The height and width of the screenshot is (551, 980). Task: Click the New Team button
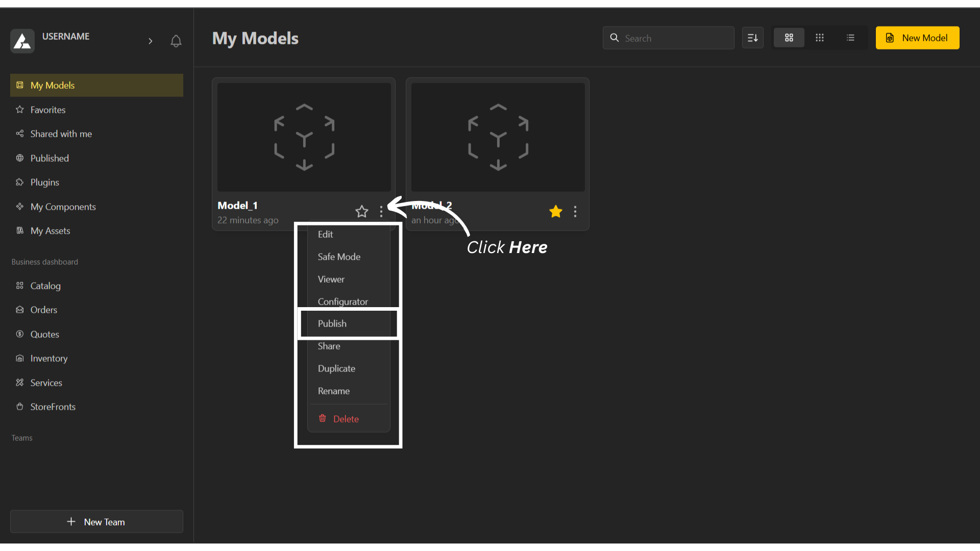tap(96, 521)
